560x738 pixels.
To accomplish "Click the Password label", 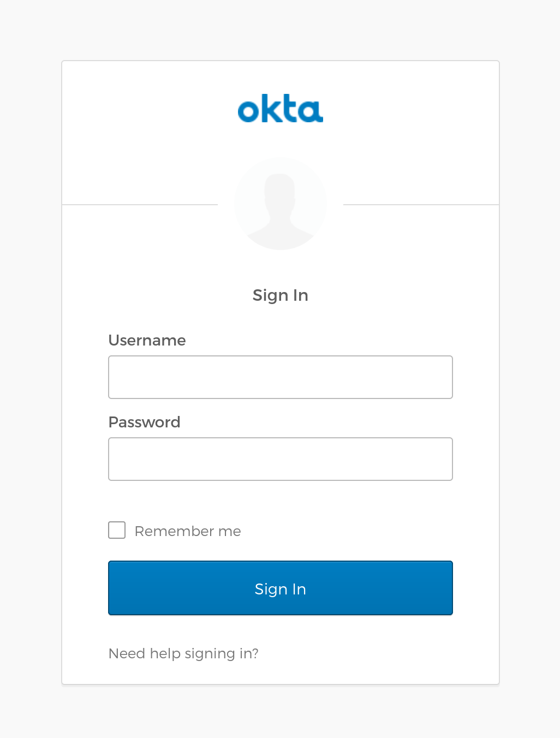I will (144, 422).
